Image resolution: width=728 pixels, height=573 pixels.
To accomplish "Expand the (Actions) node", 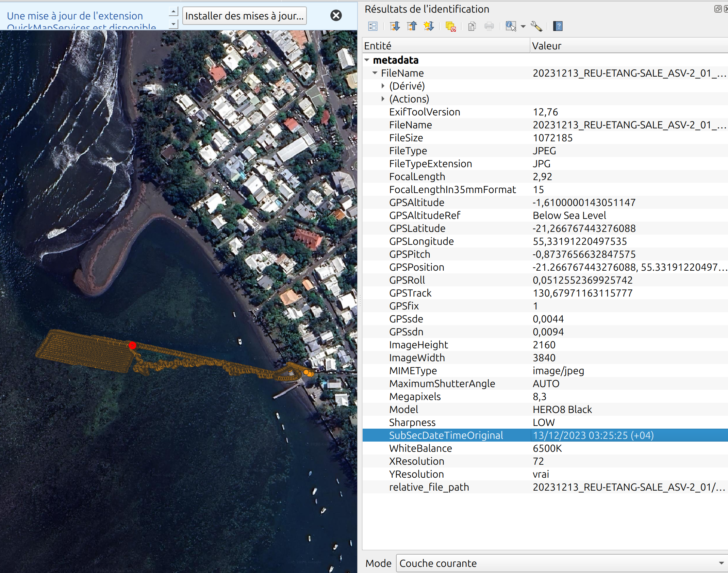I will point(383,99).
